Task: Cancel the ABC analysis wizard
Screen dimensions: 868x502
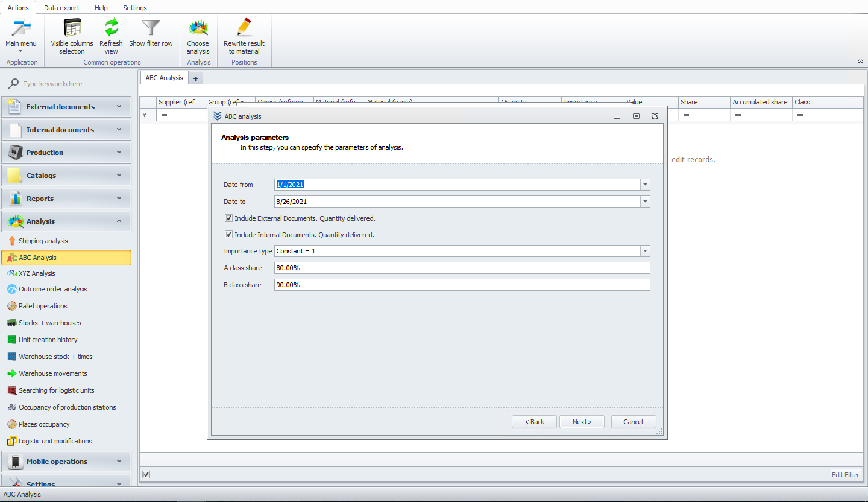Action: click(634, 422)
